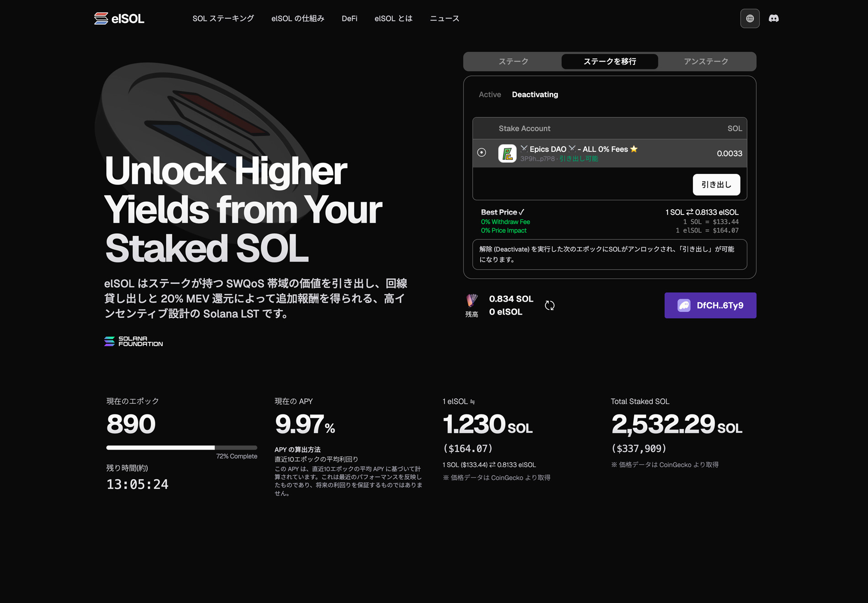Click the elSOL logo in header
The width and height of the screenshot is (868, 603).
click(119, 19)
